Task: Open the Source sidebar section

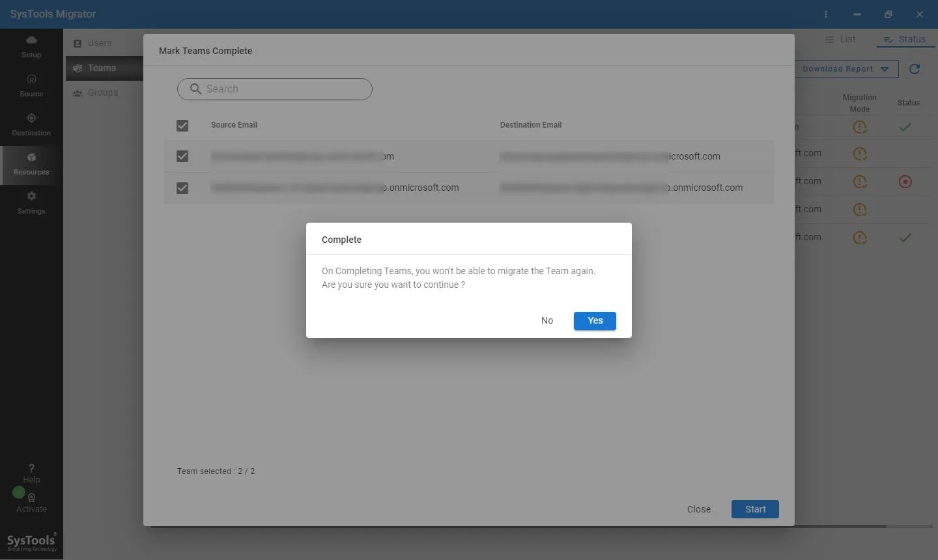Action: pos(31,86)
